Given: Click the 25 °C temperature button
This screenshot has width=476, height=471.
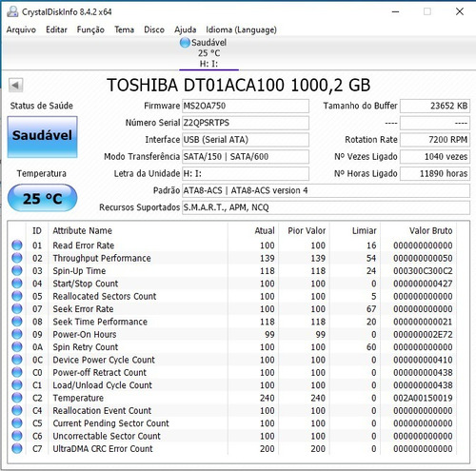Looking at the screenshot, I should tap(42, 198).
